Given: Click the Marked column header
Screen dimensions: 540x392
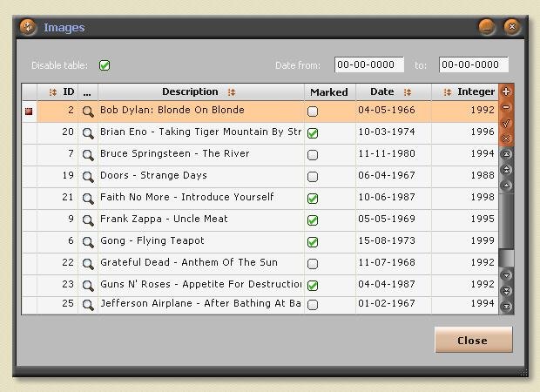Looking at the screenshot, I should click(x=329, y=92).
